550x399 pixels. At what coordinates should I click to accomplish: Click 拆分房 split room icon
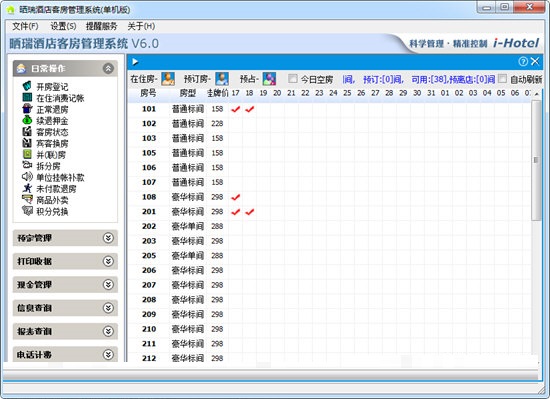click(27, 165)
